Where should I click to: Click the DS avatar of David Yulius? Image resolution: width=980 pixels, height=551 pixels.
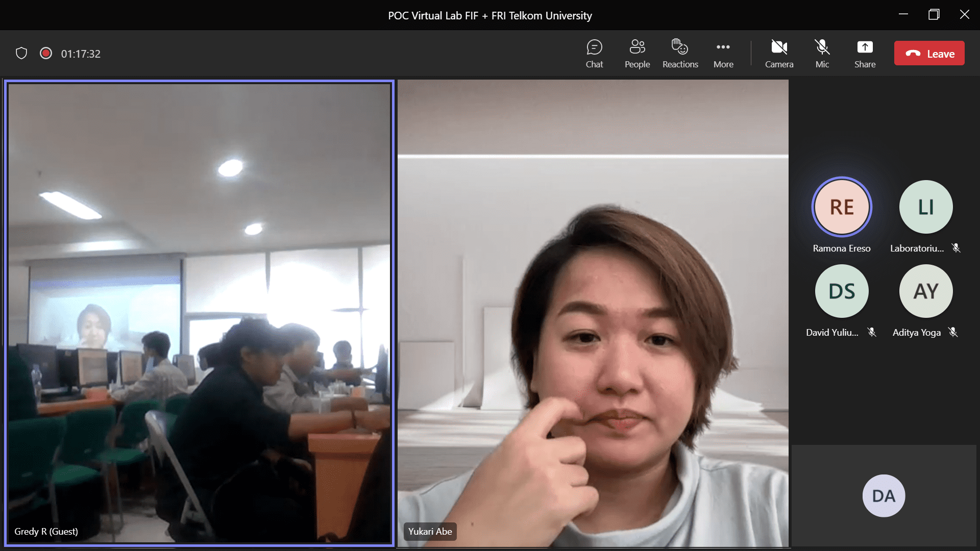point(841,291)
